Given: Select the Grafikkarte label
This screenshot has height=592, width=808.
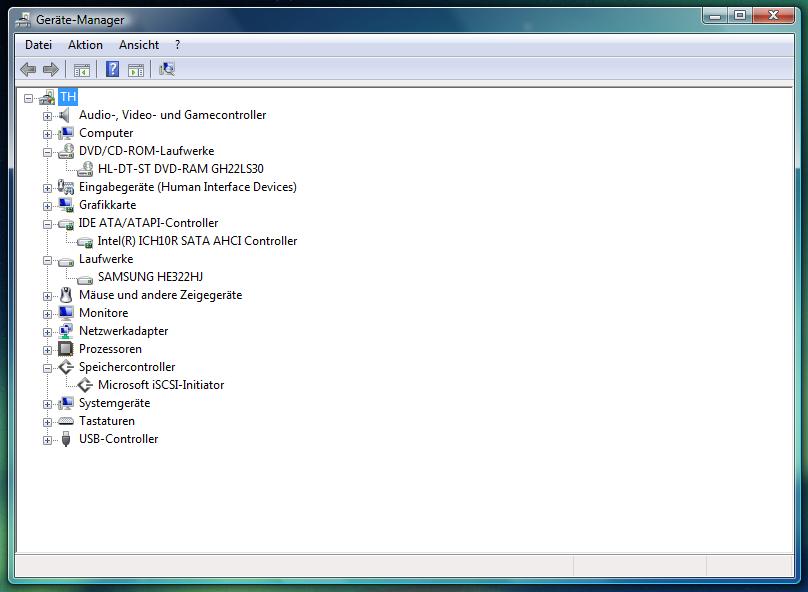Looking at the screenshot, I should coord(107,205).
